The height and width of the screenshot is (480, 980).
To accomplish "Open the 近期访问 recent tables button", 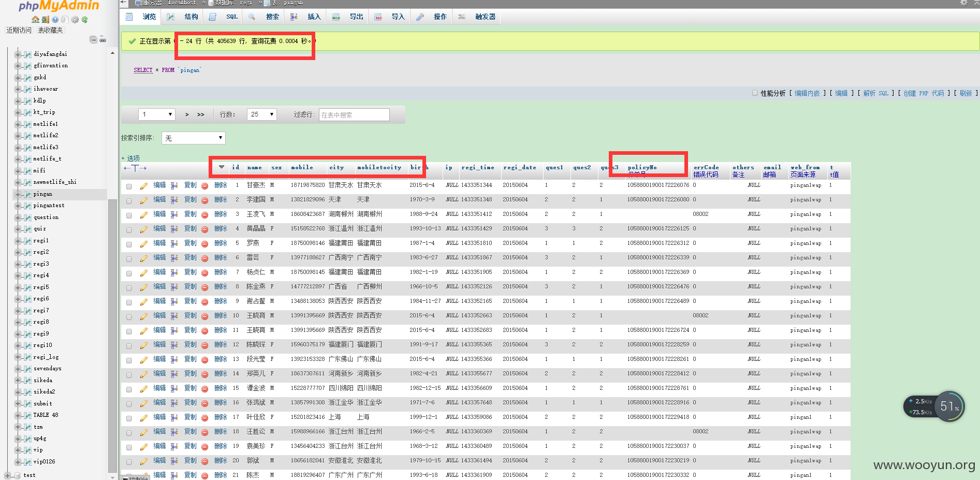I will (19, 31).
